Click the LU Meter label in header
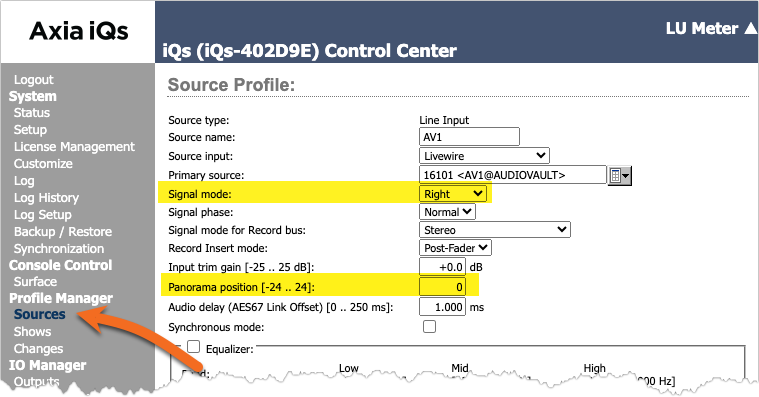 [702, 29]
